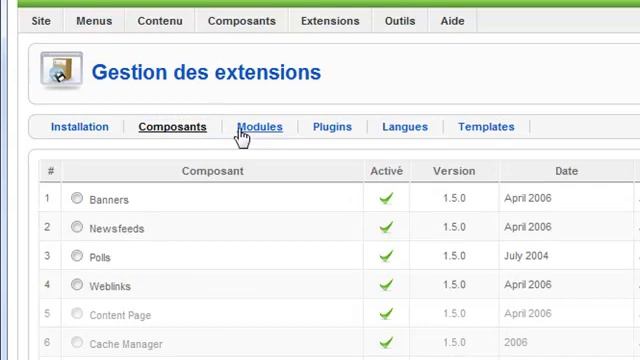
Task: Click the green Activé checkmark for Banners
Action: pyautogui.click(x=386, y=198)
